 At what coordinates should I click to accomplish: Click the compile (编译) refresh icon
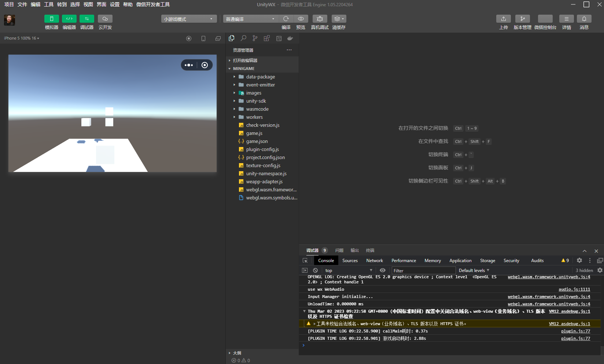(286, 19)
